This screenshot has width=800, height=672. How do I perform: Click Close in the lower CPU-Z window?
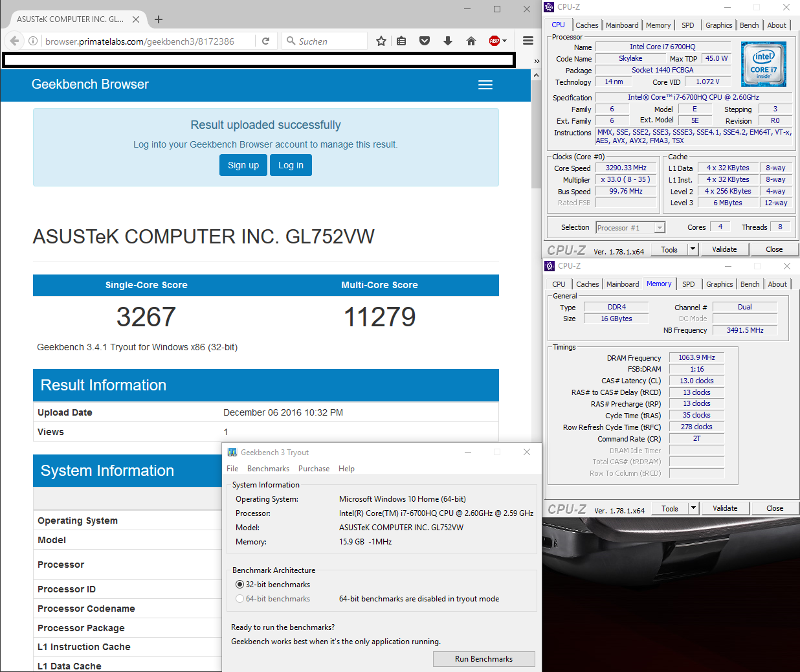coord(775,508)
